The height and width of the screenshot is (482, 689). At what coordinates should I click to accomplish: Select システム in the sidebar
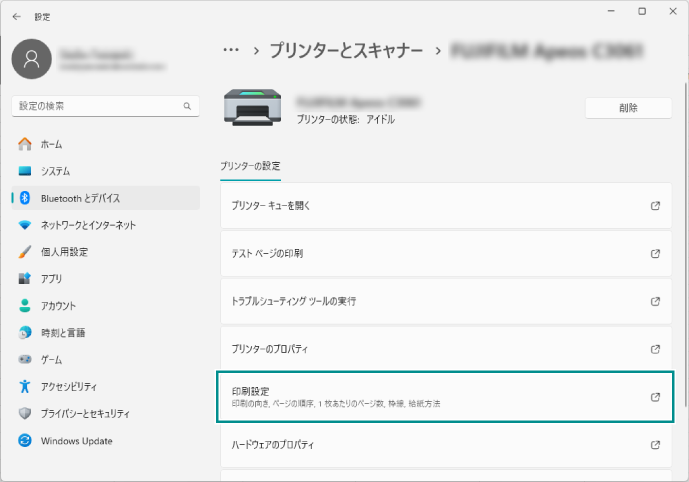pyautogui.click(x=55, y=171)
